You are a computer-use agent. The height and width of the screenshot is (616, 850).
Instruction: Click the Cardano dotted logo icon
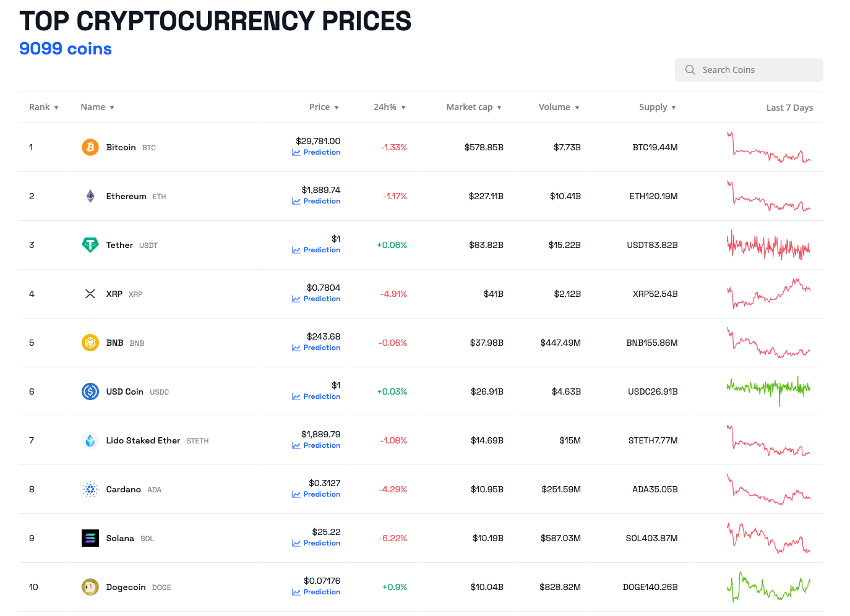click(90, 489)
